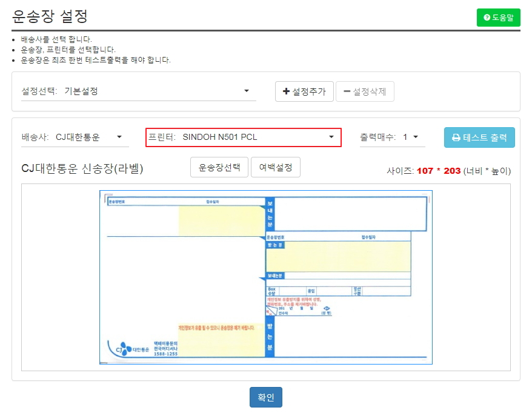Click the size value 107 * 203
Viewport: 532px width, 416px height.
(x=438, y=171)
